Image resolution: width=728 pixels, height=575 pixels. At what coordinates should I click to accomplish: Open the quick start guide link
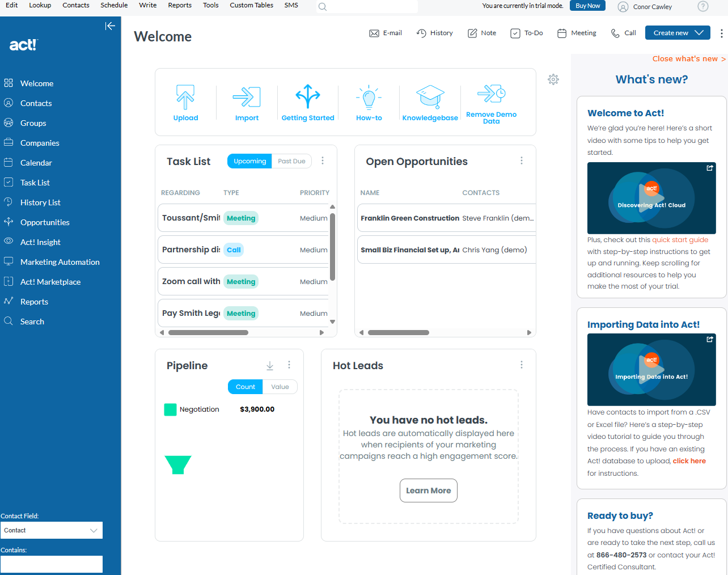[x=680, y=240]
